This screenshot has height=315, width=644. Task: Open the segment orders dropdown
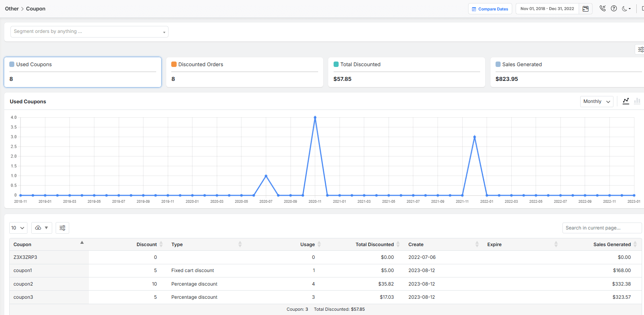point(89,32)
